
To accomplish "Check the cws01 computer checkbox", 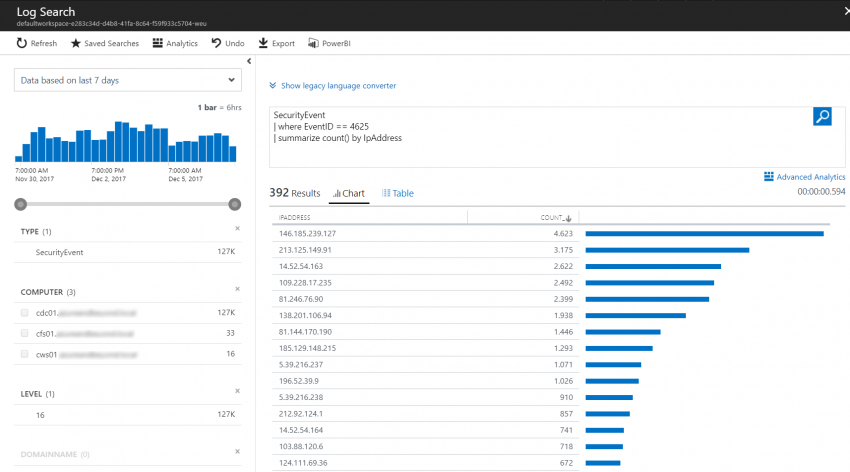I will (24, 354).
